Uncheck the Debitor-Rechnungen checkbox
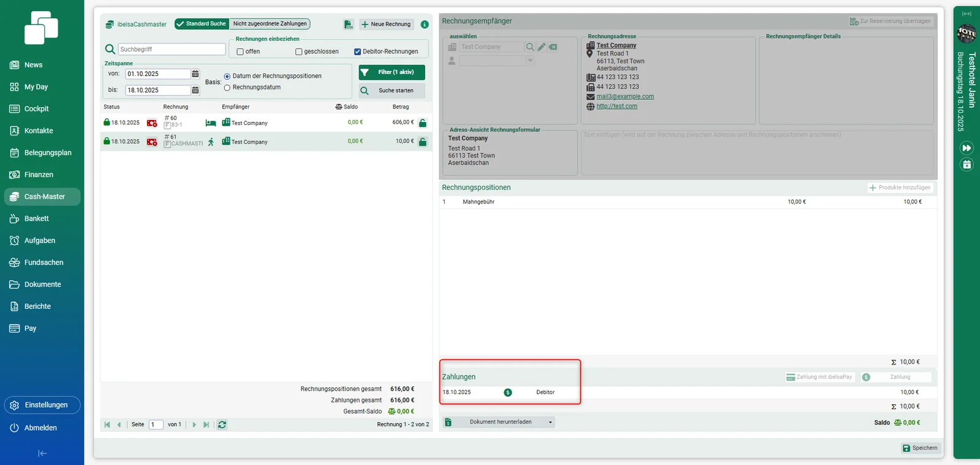980x465 pixels. 358,51
